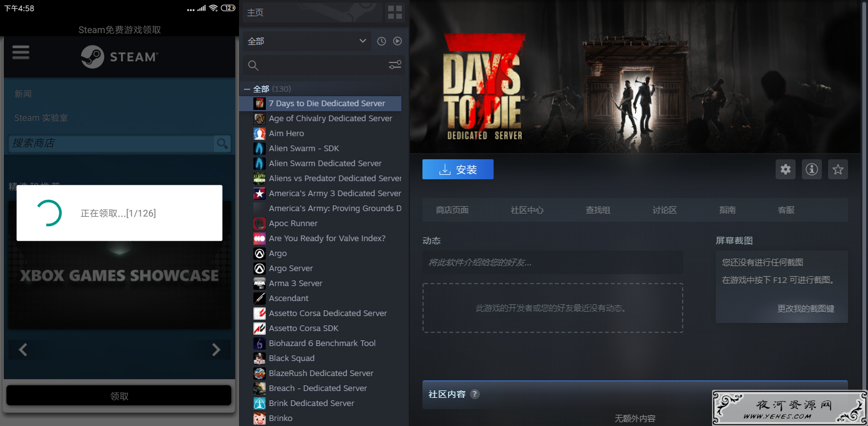Click the activity status input box
Viewport: 868px width, 426px height.
[553, 263]
